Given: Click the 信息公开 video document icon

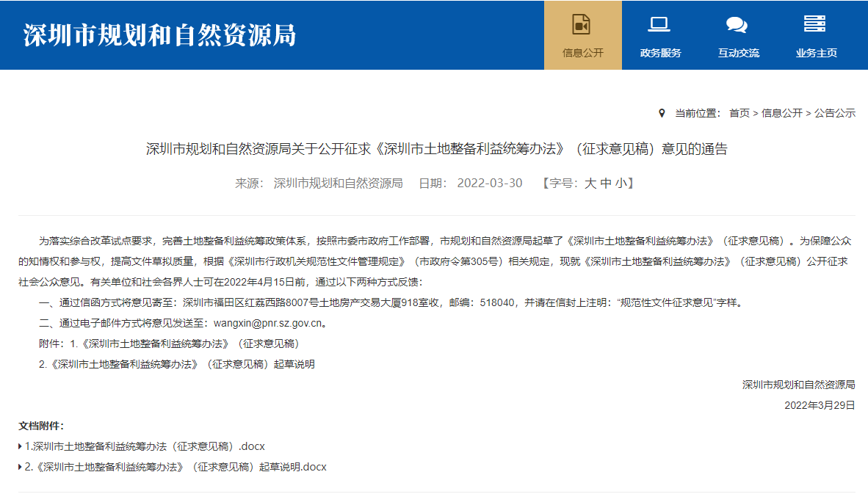Looking at the screenshot, I should pyautogui.click(x=582, y=24).
